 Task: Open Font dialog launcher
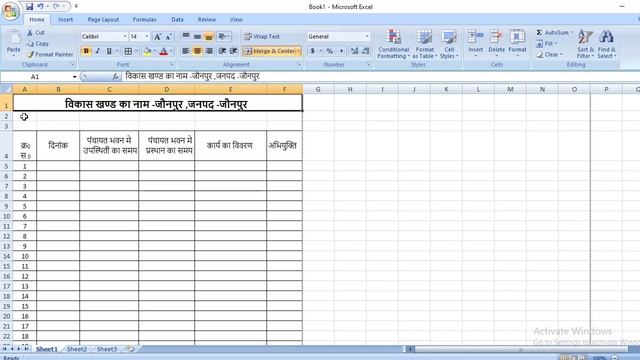point(172,64)
